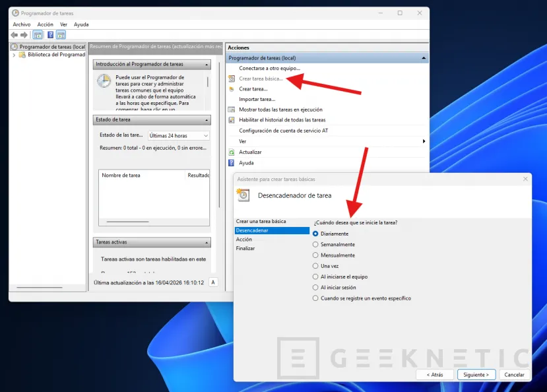Click the Actualizar action text
Image resolution: width=547 pixels, height=392 pixels.
[x=250, y=152]
